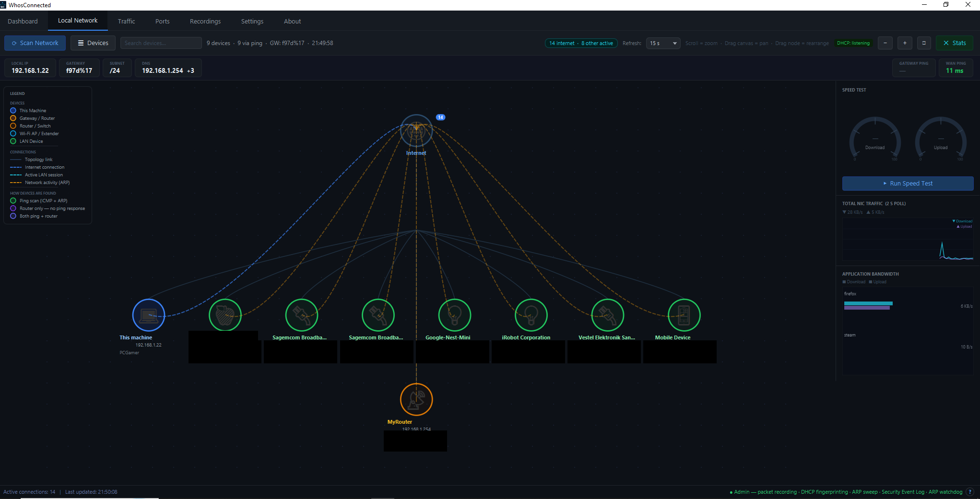Screen dimensions: 980x499
Task: Click the WAN Ping 11 ms card
Action: 956,68
